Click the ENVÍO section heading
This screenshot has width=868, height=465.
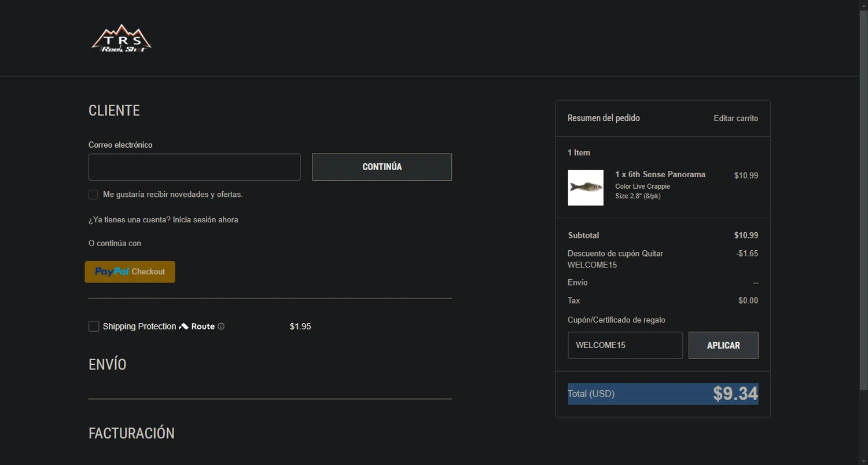click(x=108, y=365)
